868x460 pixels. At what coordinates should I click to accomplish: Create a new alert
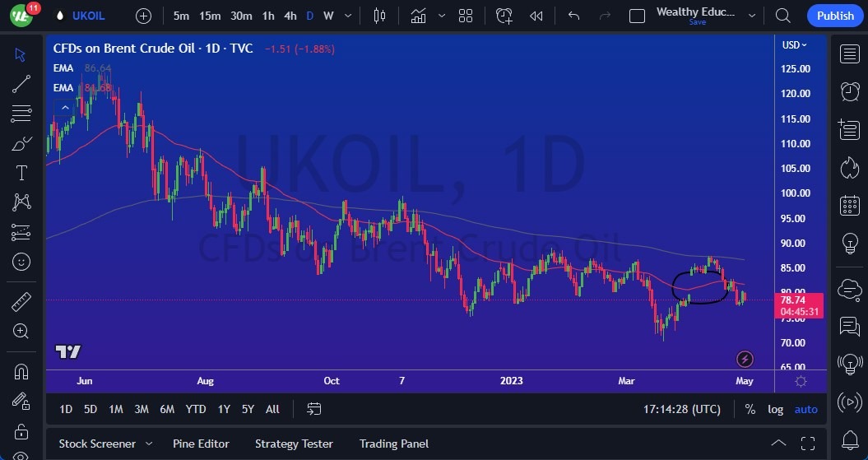click(504, 16)
